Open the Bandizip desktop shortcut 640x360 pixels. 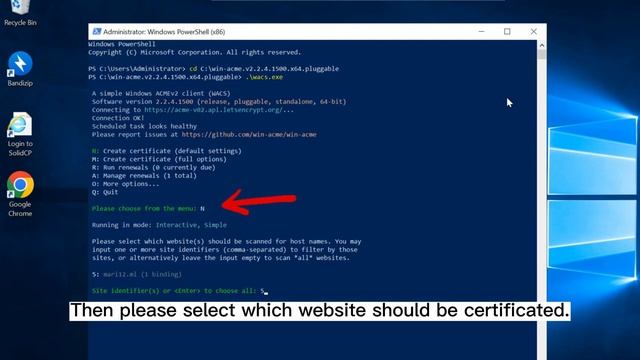(x=20, y=69)
